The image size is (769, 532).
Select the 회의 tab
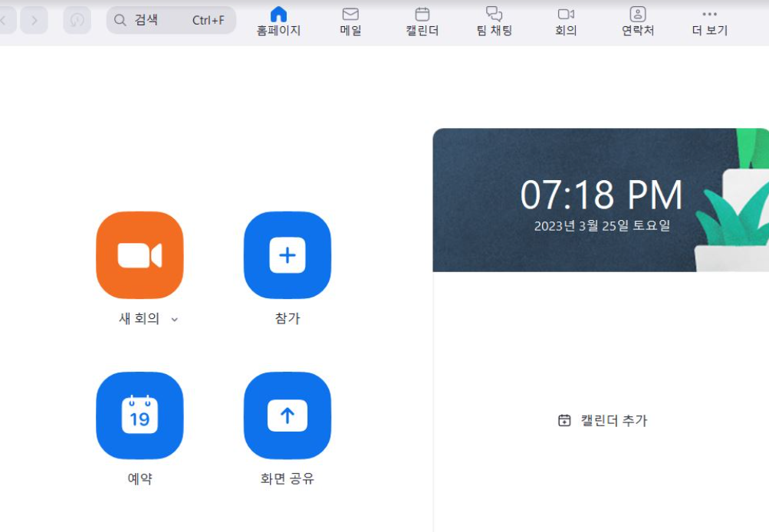click(566, 21)
